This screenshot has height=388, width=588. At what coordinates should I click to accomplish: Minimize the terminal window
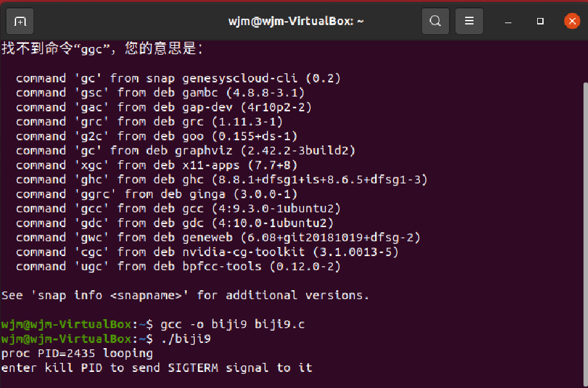508,22
